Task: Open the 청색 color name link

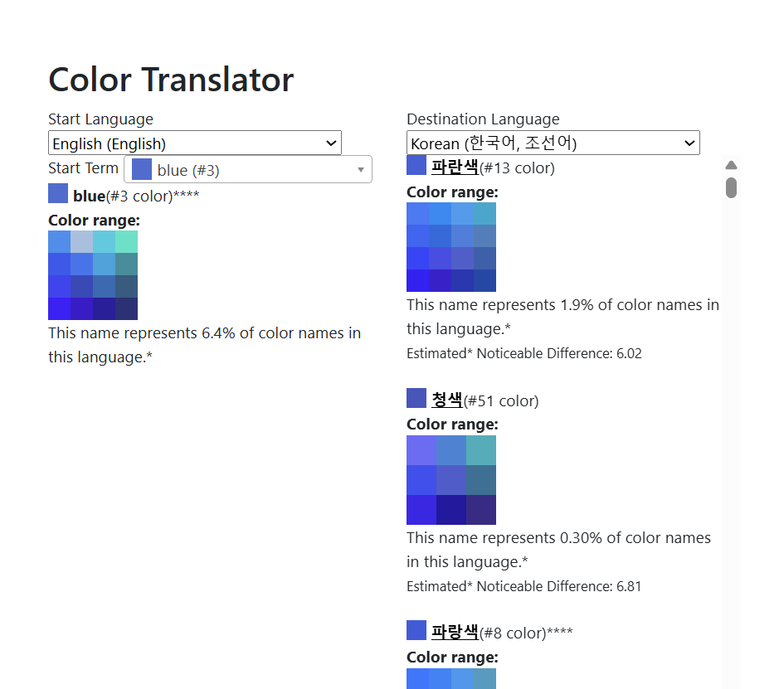Action: pyautogui.click(x=446, y=400)
